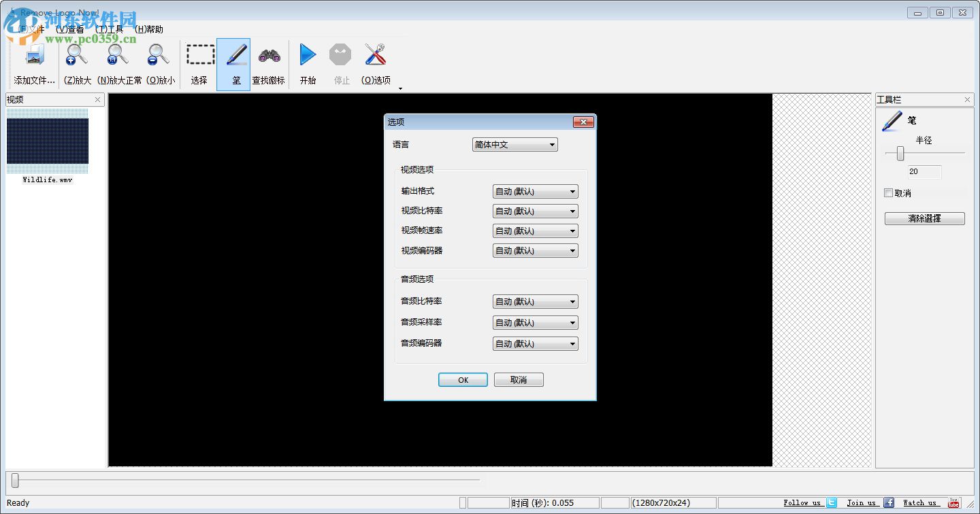Click the video timeline seek slider handle
The height and width of the screenshot is (514, 980).
tap(15, 481)
